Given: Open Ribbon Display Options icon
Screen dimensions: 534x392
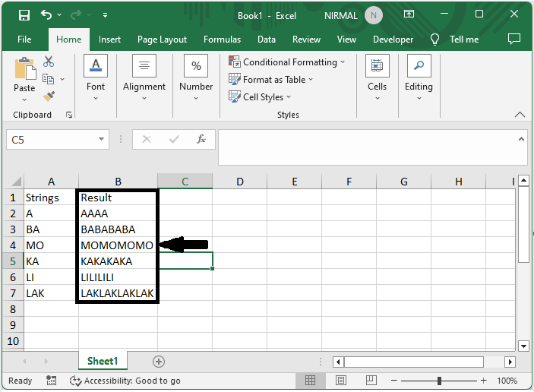Looking at the screenshot, I should click(x=409, y=14).
